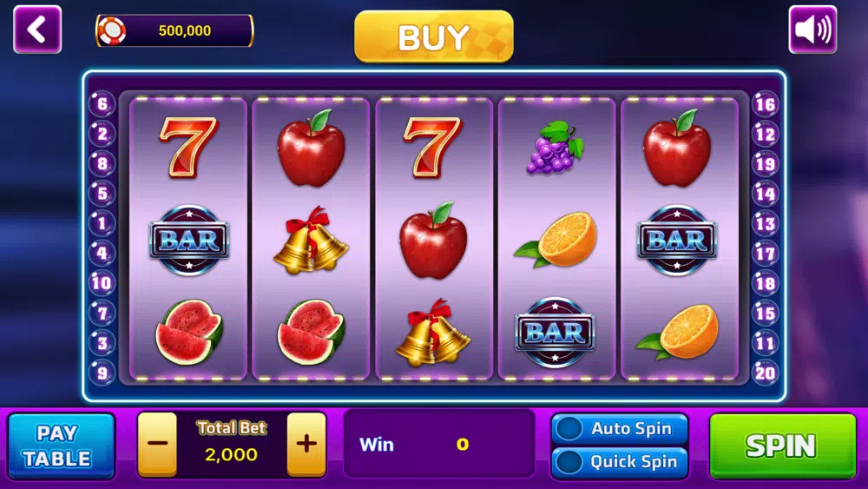Tap the poker chip balance icon

[x=112, y=30]
